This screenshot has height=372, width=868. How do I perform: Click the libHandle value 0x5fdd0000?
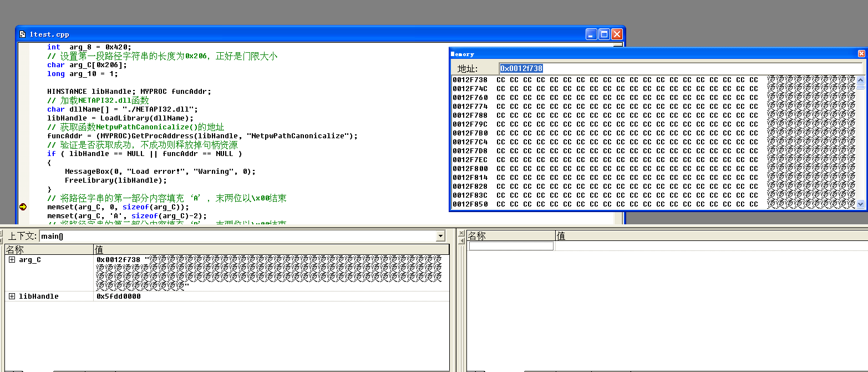coord(119,296)
